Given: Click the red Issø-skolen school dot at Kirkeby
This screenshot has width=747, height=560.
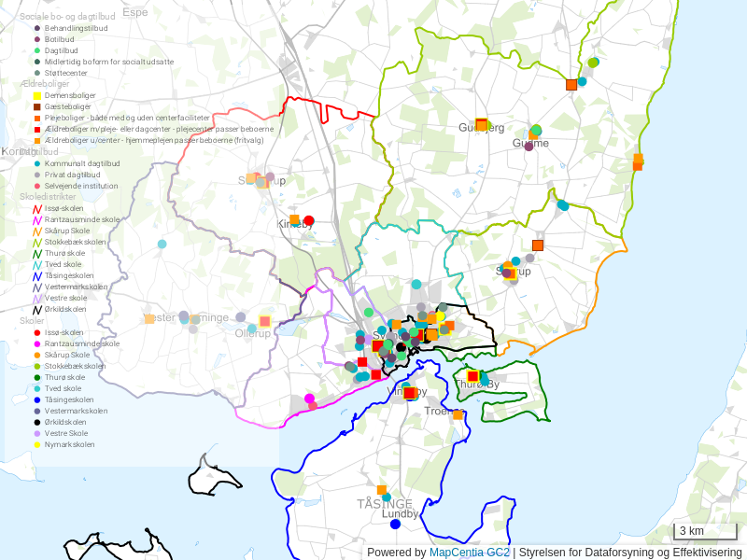Looking at the screenshot, I should click(x=309, y=221).
